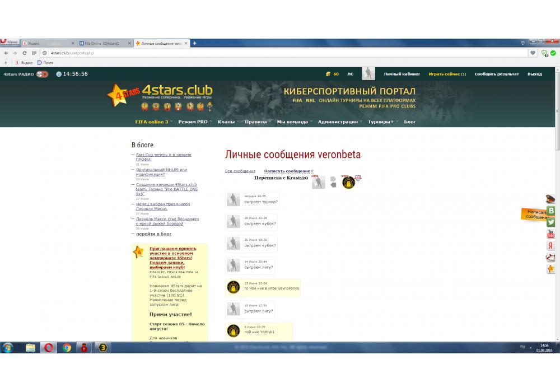Click the Написать сообщение link

pyautogui.click(x=287, y=171)
